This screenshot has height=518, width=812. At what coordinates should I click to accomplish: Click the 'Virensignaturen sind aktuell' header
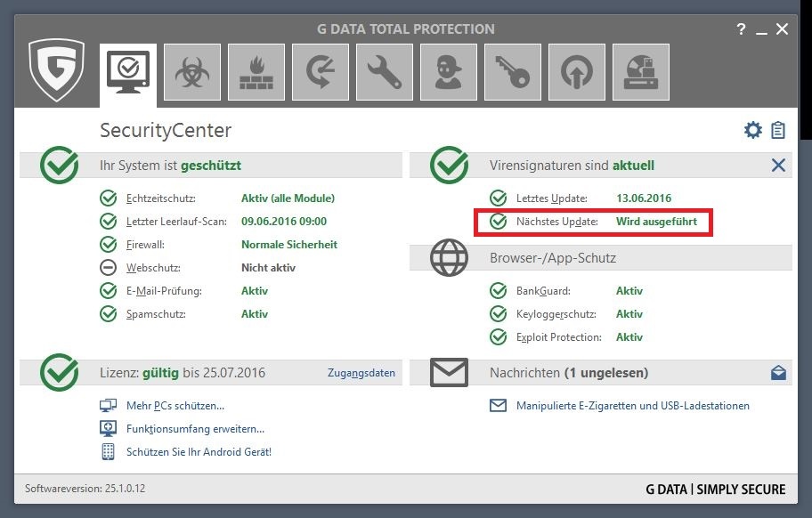point(572,166)
